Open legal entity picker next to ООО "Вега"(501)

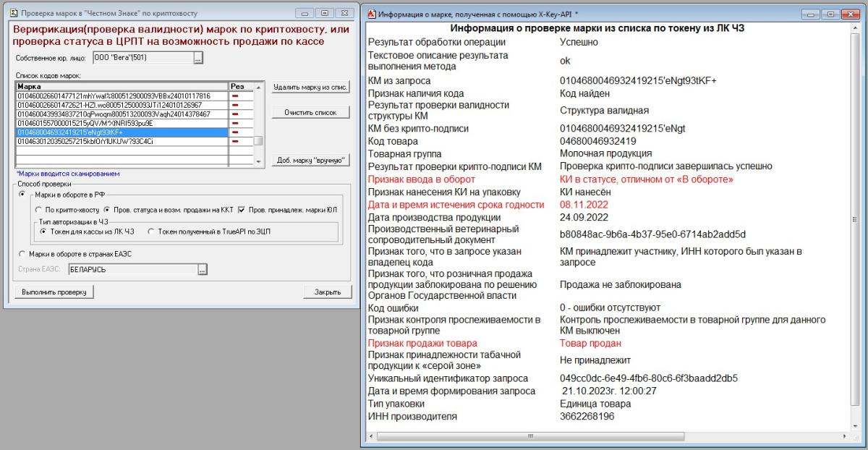(198, 59)
